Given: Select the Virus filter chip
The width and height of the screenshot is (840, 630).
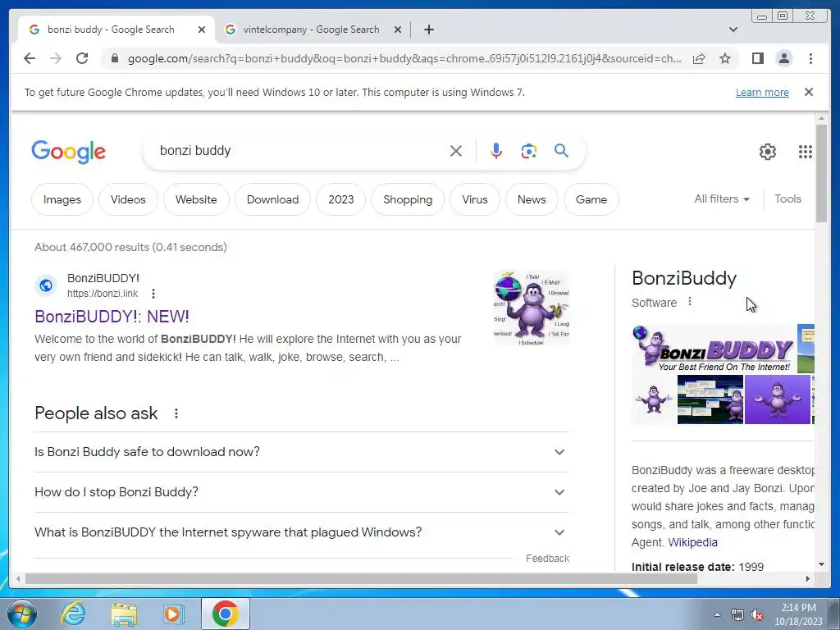Looking at the screenshot, I should pyautogui.click(x=475, y=199).
